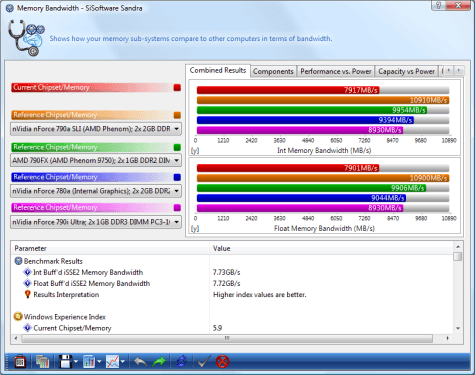This screenshot has width=475, height=375.
Task: Toggle magenta Reference Chipset/Memory square
Action: [177, 208]
